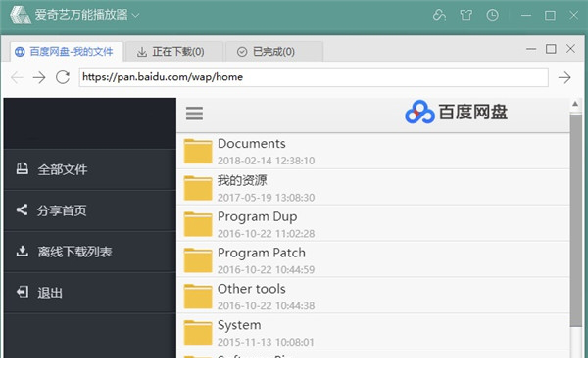The height and width of the screenshot is (372, 588).
Task: Minimize the inner browser window
Action: point(531,49)
